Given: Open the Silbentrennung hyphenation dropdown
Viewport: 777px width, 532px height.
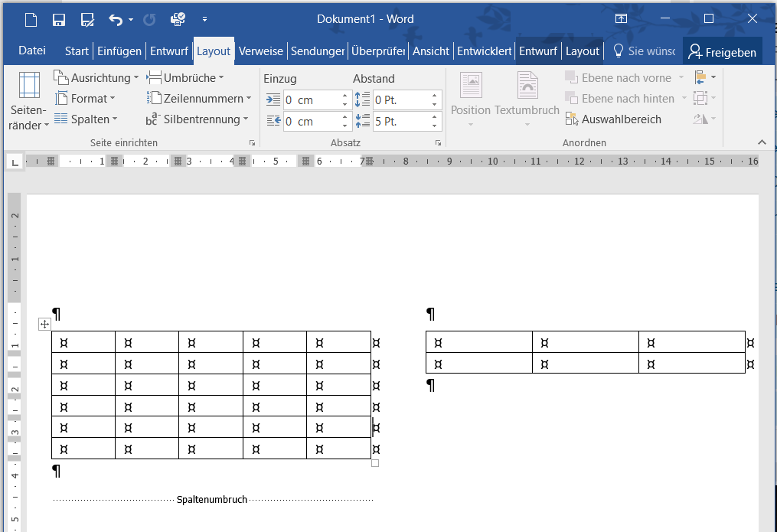Looking at the screenshot, I should coord(197,119).
